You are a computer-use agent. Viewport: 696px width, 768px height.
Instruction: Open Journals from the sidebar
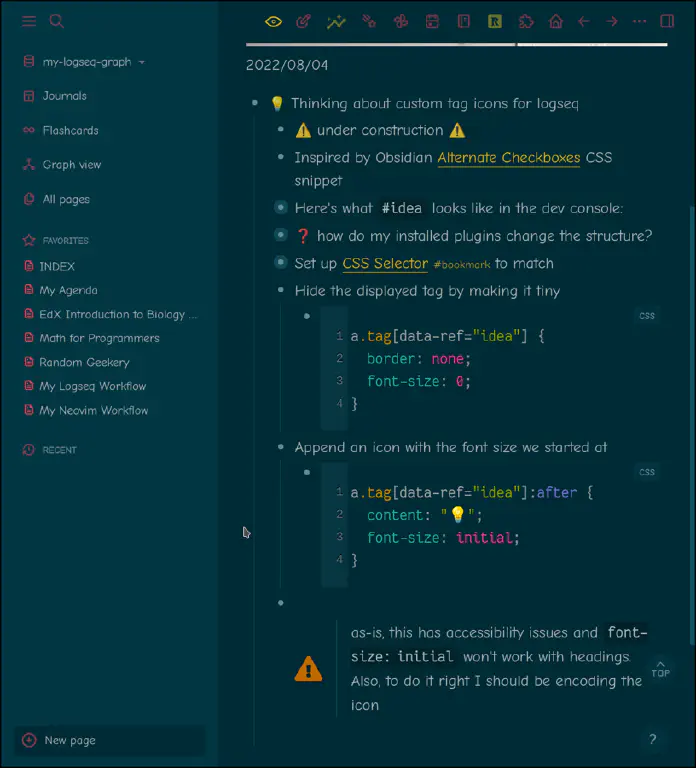pos(64,96)
